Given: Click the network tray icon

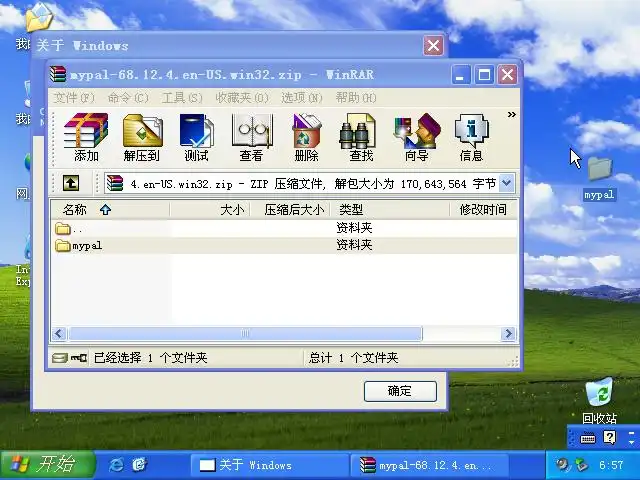Looking at the screenshot, I should pos(581,464).
